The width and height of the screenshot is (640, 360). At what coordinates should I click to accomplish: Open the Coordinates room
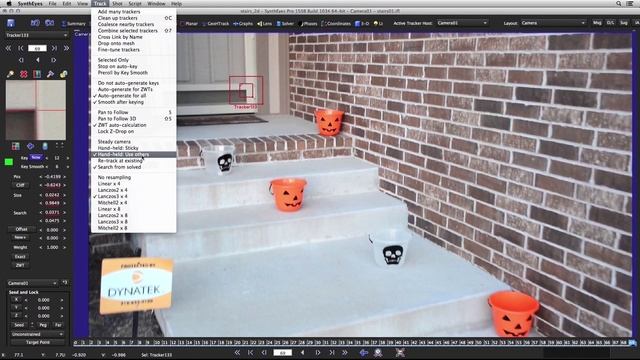point(336,24)
